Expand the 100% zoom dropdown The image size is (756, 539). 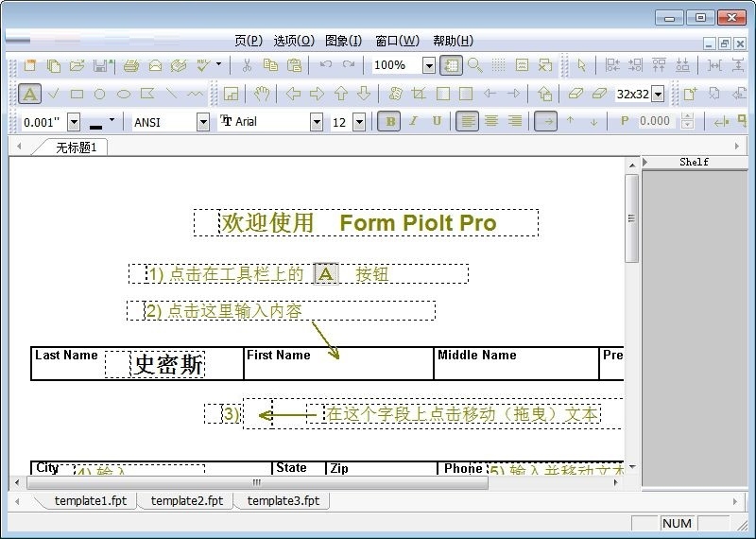(428, 65)
